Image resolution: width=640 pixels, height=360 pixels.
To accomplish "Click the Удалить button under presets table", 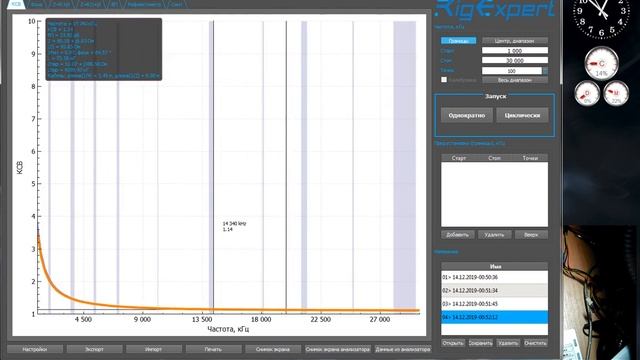I will coord(494,235).
